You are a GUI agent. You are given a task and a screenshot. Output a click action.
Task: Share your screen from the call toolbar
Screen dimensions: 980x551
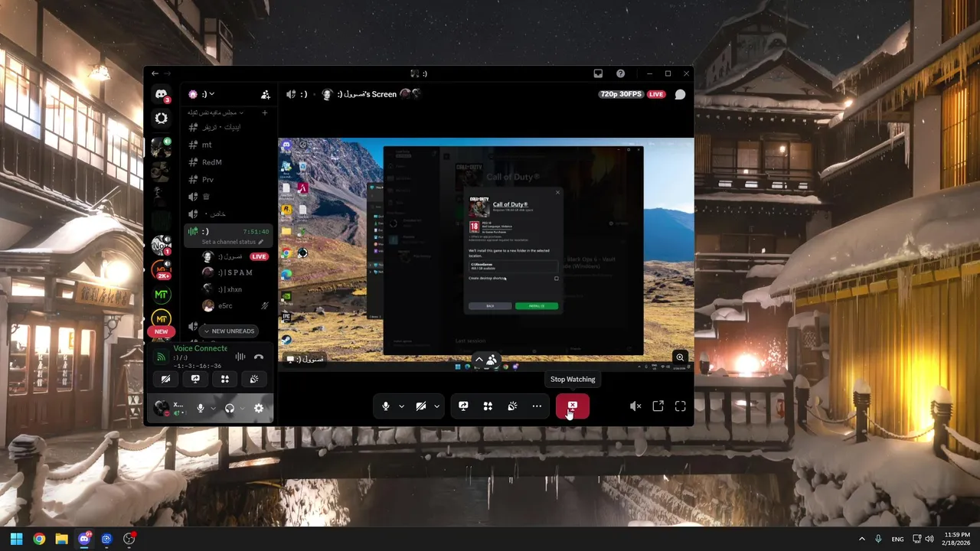pos(463,406)
